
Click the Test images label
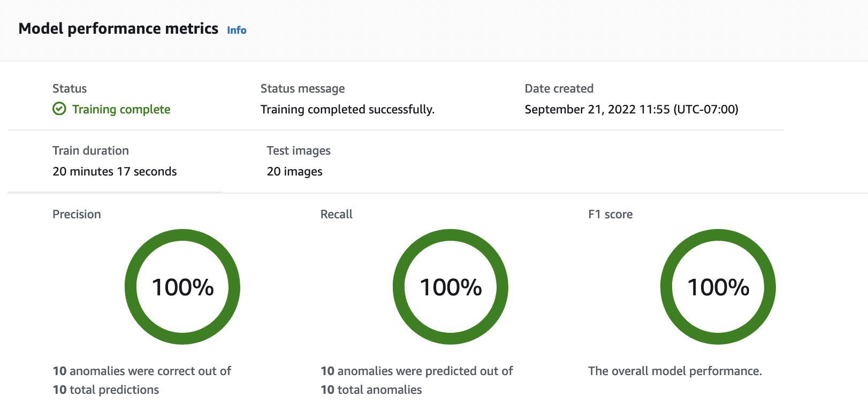pyautogui.click(x=299, y=151)
